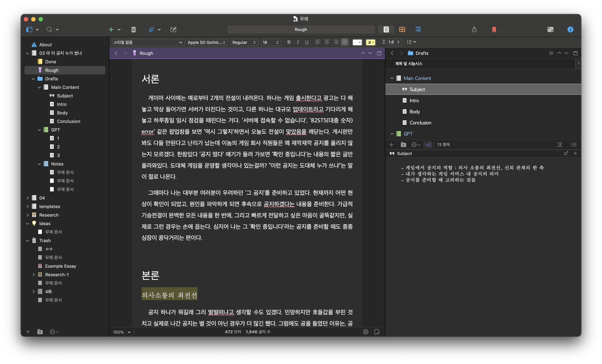Click the trash icon in the toolbar
Image resolution: width=602 pixels, height=364 pixels.
click(x=133, y=30)
